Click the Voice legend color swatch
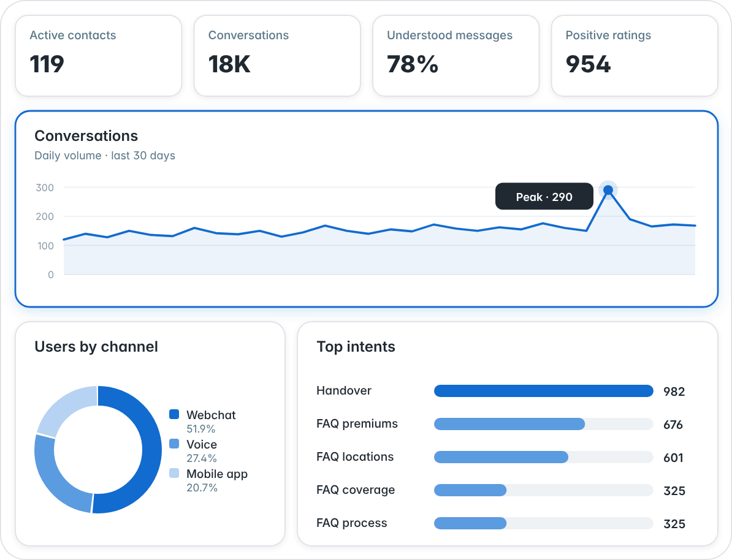The image size is (732, 560). pos(174,444)
